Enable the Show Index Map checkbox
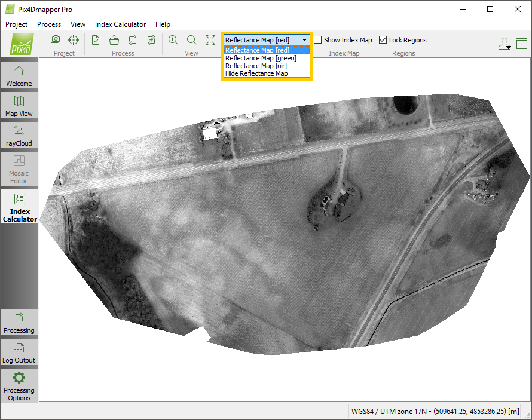532x420 pixels. coord(319,40)
